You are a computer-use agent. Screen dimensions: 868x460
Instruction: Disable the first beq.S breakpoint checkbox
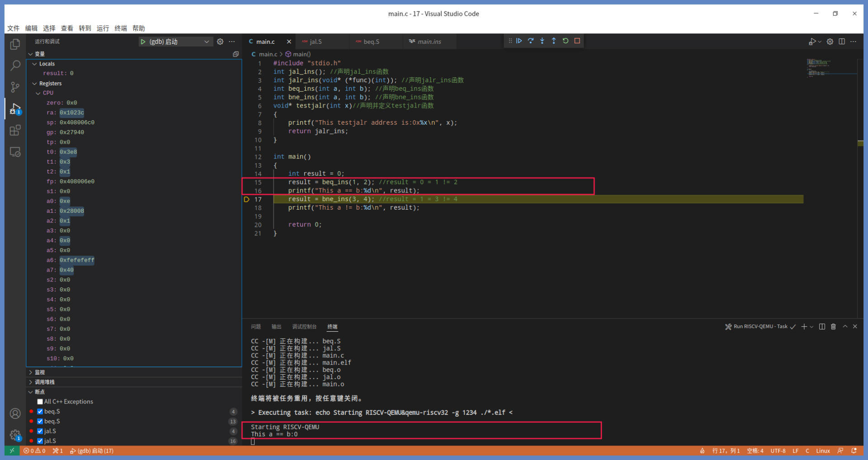(x=40, y=412)
